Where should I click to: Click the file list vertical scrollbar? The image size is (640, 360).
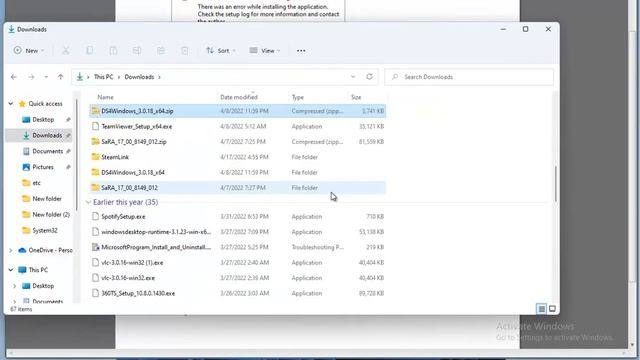pos(556,184)
